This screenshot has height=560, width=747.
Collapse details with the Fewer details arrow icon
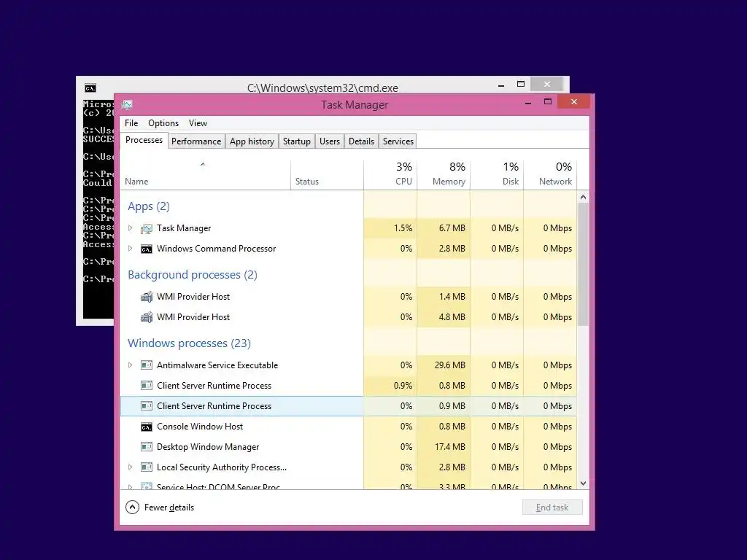(x=132, y=507)
